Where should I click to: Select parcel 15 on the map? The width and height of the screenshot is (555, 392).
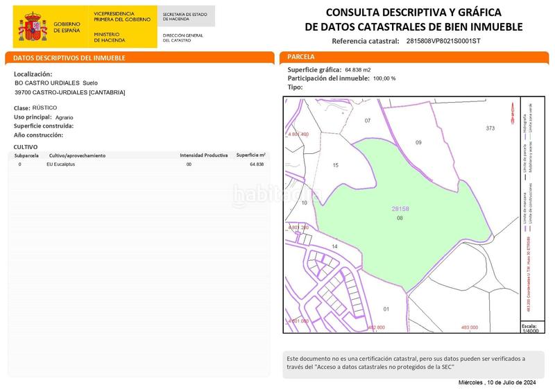[335, 165]
